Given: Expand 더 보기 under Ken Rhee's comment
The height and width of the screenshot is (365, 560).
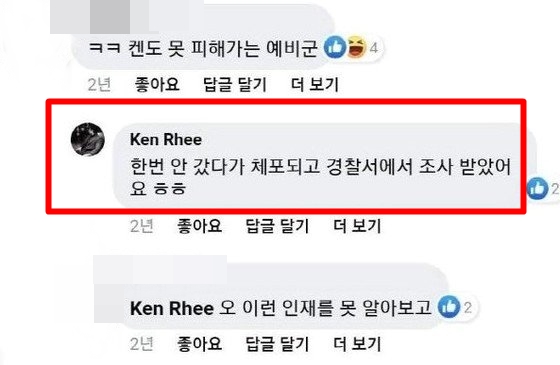Looking at the screenshot, I should 357,226.
